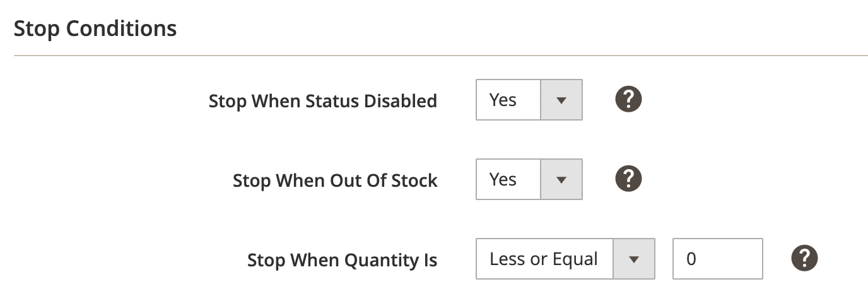Click the 0 value in the quantity box
The height and width of the screenshot is (308, 868).
point(691,259)
